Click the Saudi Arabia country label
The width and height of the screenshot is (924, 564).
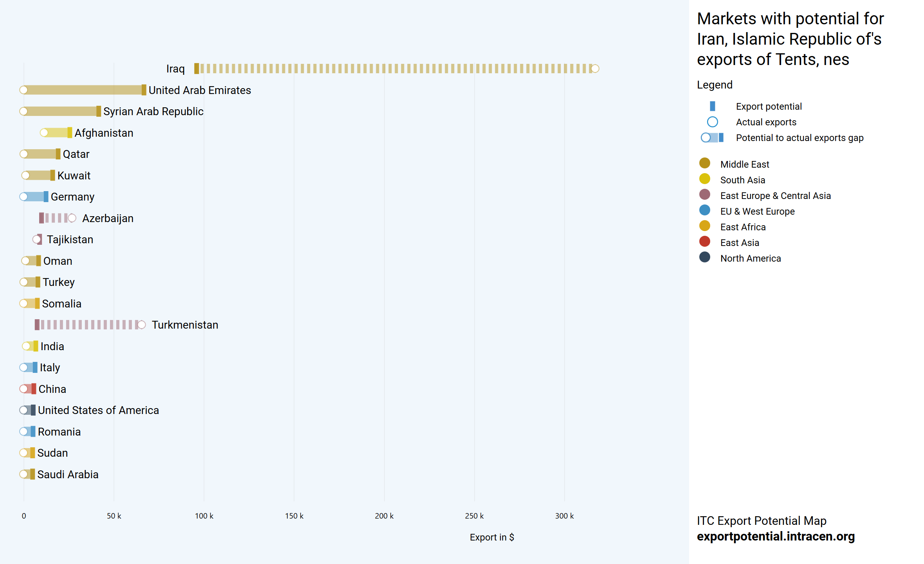68,474
